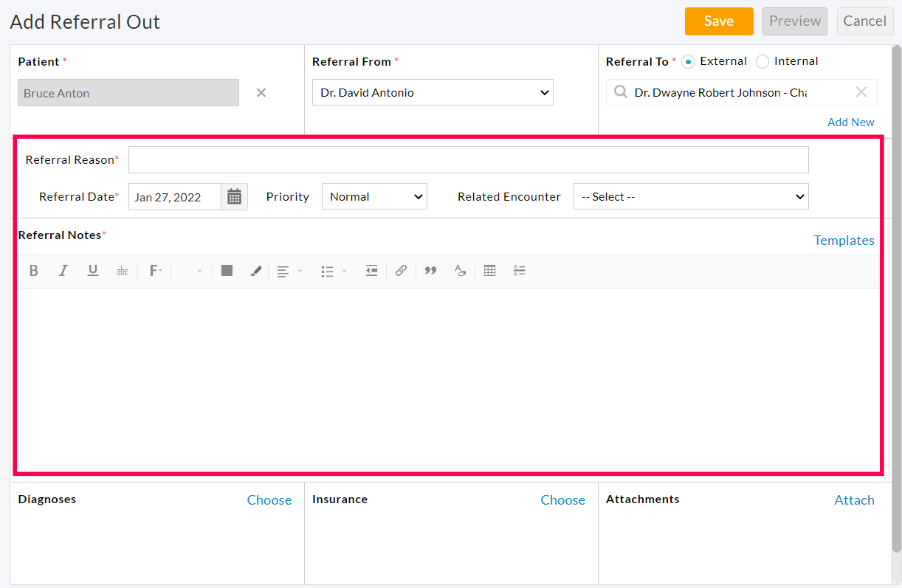
Task: Open the calendar icon beside Referral Date
Action: coord(234,196)
